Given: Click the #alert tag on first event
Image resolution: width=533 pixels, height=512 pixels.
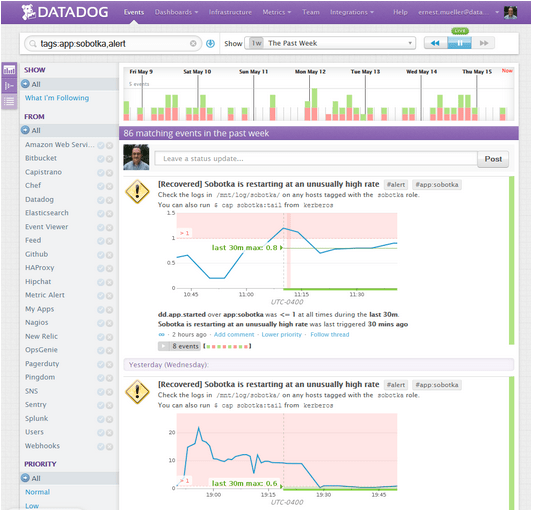Looking at the screenshot, I should (396, 185).
